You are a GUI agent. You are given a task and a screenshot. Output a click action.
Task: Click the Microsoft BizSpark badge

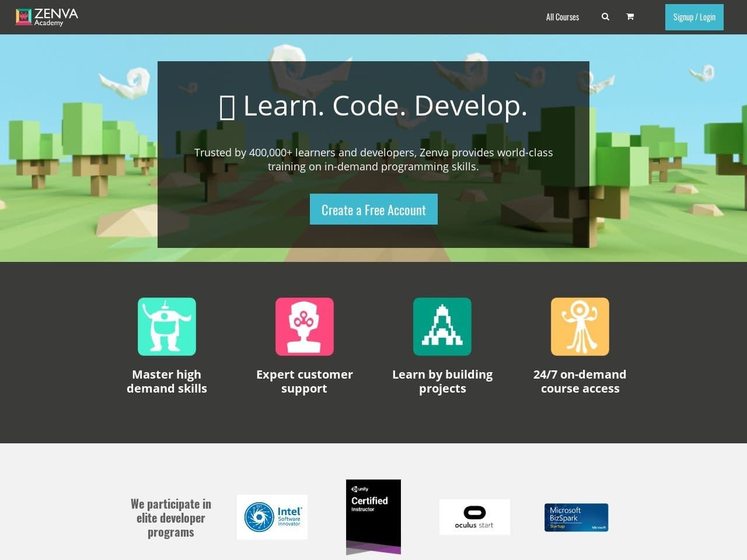(576, 517)
